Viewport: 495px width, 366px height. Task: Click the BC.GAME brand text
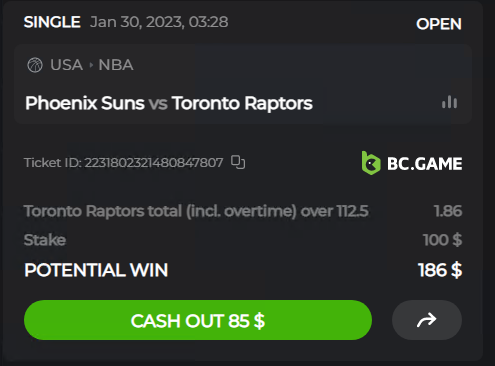(424, 164)
